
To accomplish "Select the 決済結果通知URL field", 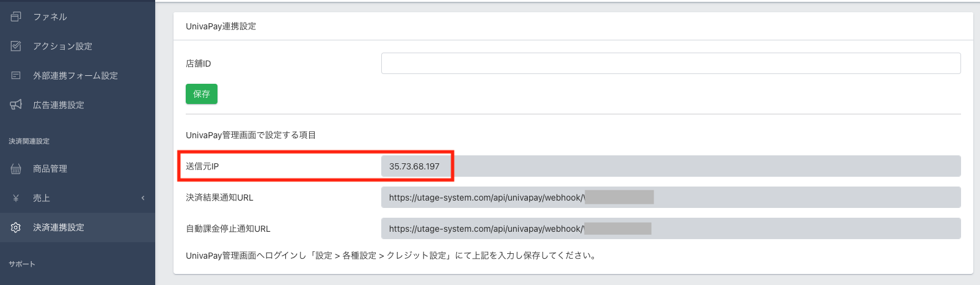I will coord(670,198).
